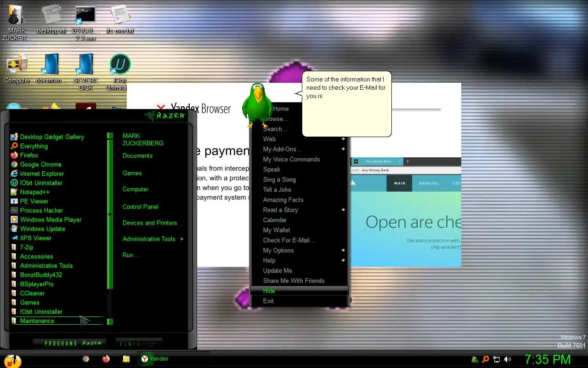The width and height of the screenshot is (588, 368).
Task: Click BSplayerPro folder in programs list
Action: click(32, 284)
